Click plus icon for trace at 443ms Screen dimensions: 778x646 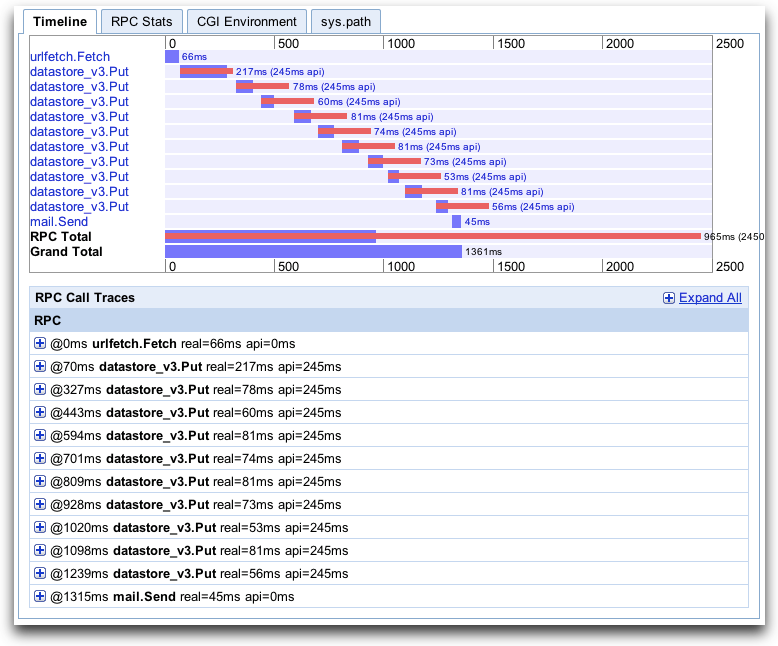point(40,412)
